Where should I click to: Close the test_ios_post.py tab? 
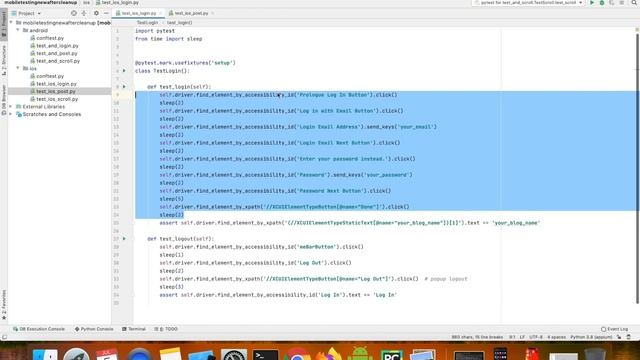(x=212, y=13)
